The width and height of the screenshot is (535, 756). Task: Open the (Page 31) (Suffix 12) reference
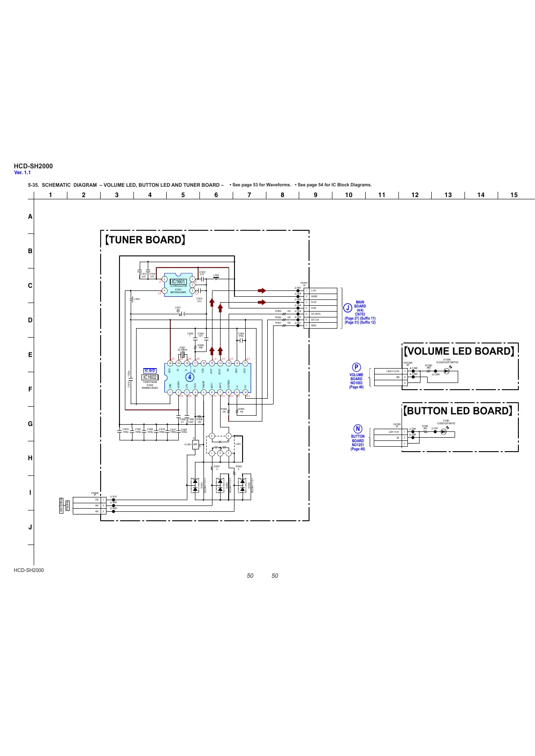(x=360, y=322)
